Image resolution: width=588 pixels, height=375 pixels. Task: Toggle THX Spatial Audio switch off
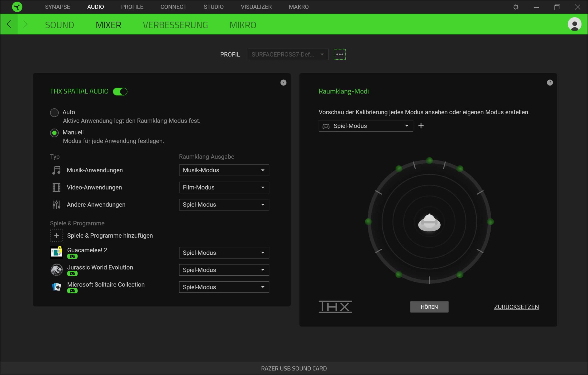(x=120, y=92)
